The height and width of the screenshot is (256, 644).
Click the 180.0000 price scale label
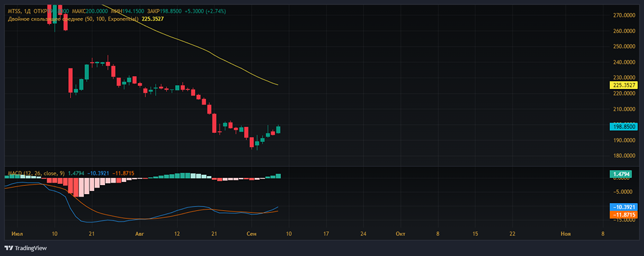pyautogui.click(x=624, y=155)
